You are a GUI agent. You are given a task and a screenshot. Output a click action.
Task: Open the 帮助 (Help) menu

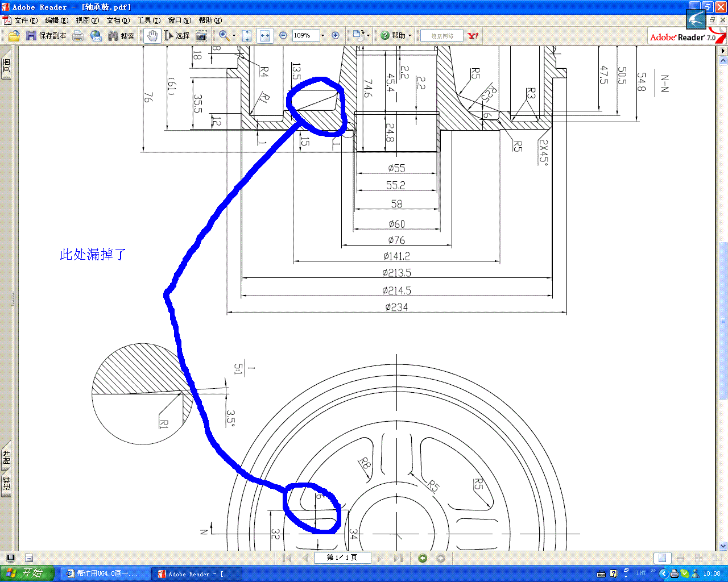[210, 20]
